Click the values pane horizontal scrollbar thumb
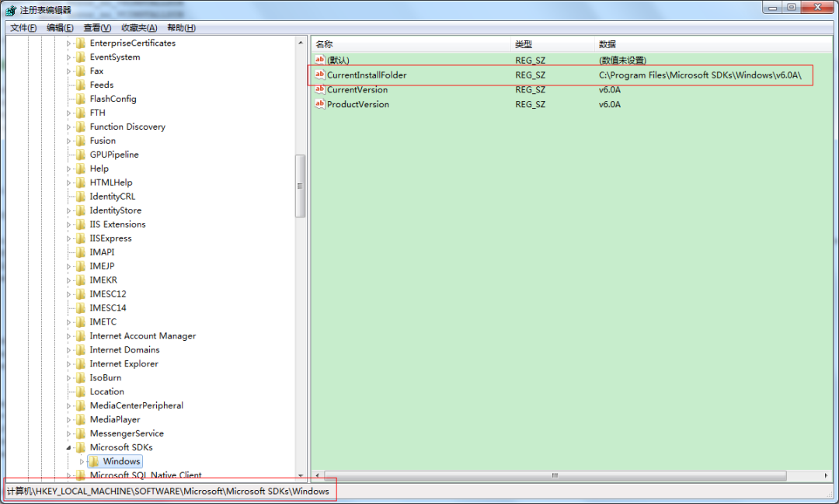This screenshot has height=504, width=839. pyautogui.click(x=555, y=475)
